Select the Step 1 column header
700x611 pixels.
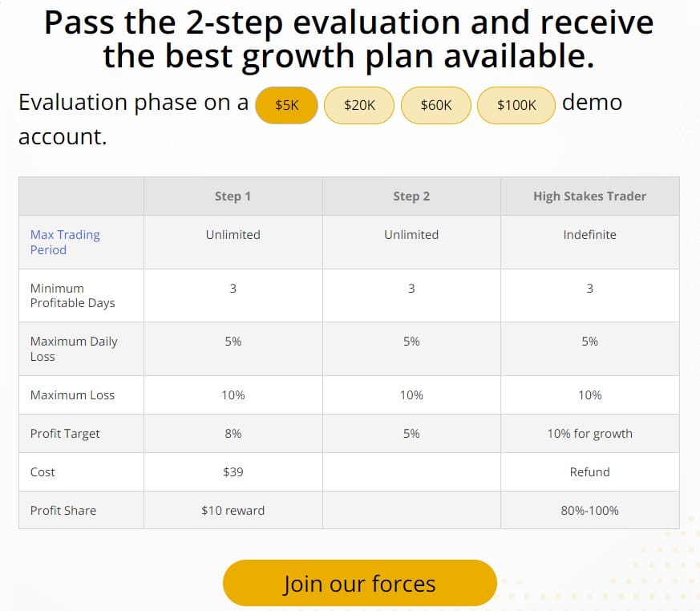pos(233,196)
